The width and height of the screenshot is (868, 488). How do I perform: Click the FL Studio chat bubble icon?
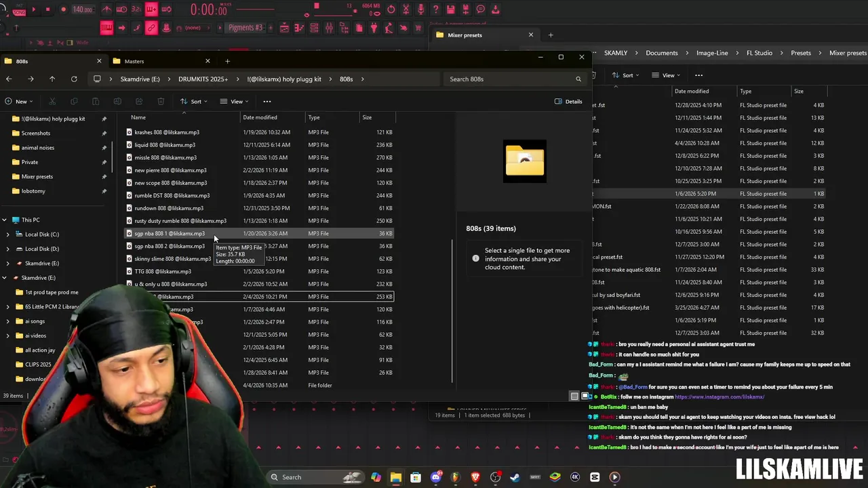(x=481, y=9)
